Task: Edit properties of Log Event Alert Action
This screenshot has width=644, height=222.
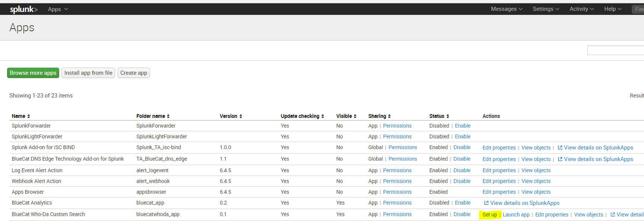Action: (x=499, y=170)
